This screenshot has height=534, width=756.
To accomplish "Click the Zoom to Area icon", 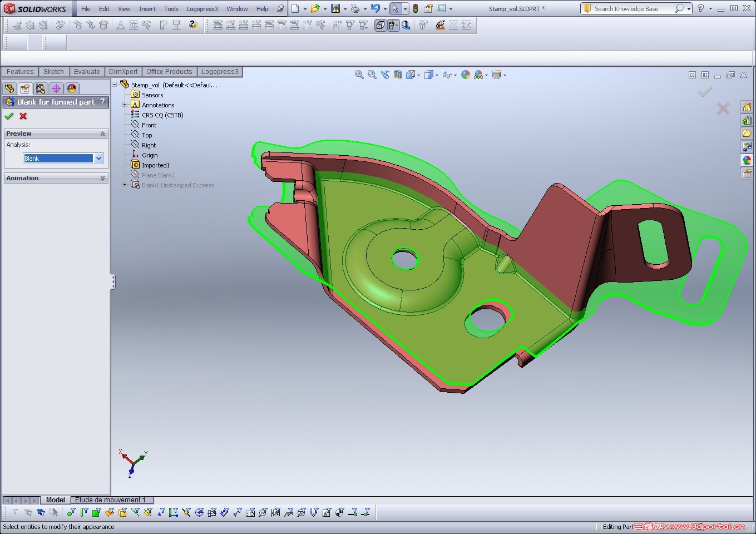I will 372,75.
